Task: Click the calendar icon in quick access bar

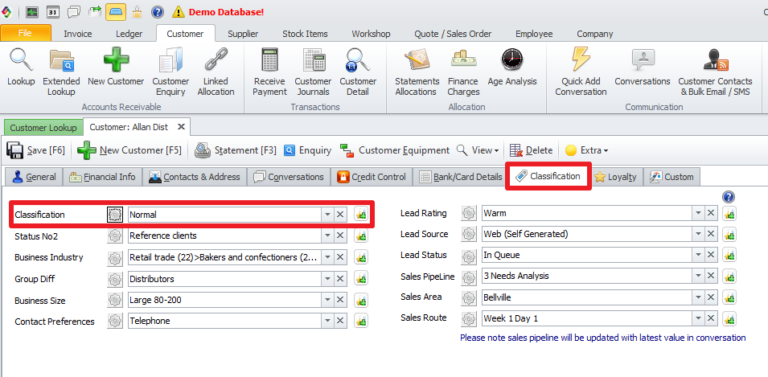Action: (x=53, y=11)
